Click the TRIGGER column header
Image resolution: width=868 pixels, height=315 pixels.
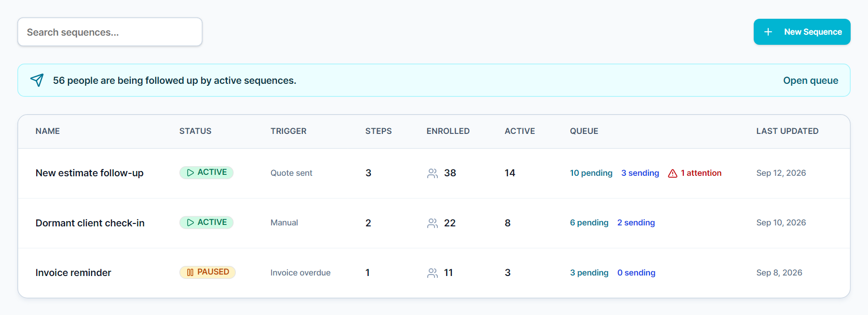(x=288, y=131)
